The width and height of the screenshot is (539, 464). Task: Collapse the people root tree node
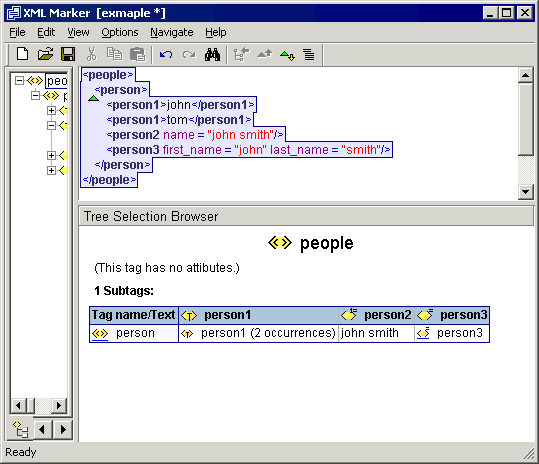coord(20,80)
